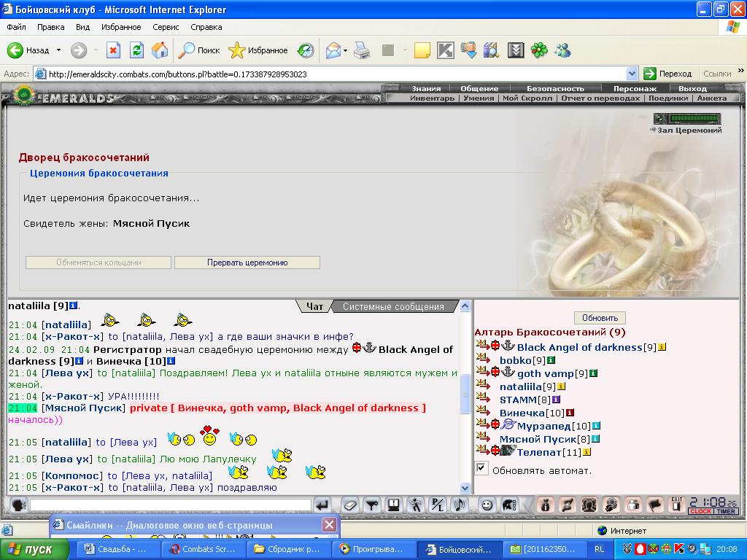Viewport: 747px width, 560px height.
Task: Open the Сервис menu
Action: [x=166, y=27]
